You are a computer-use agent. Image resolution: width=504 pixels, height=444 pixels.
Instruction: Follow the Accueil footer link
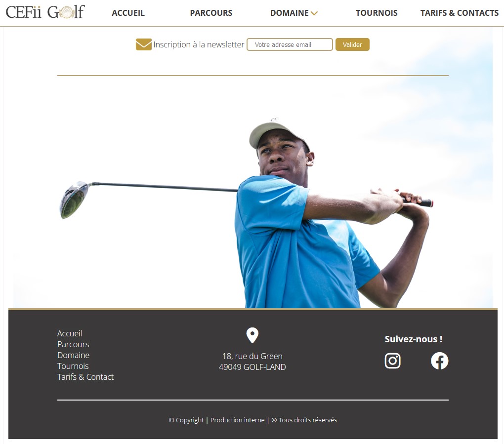pyautogui.click(x=70, y=333)
